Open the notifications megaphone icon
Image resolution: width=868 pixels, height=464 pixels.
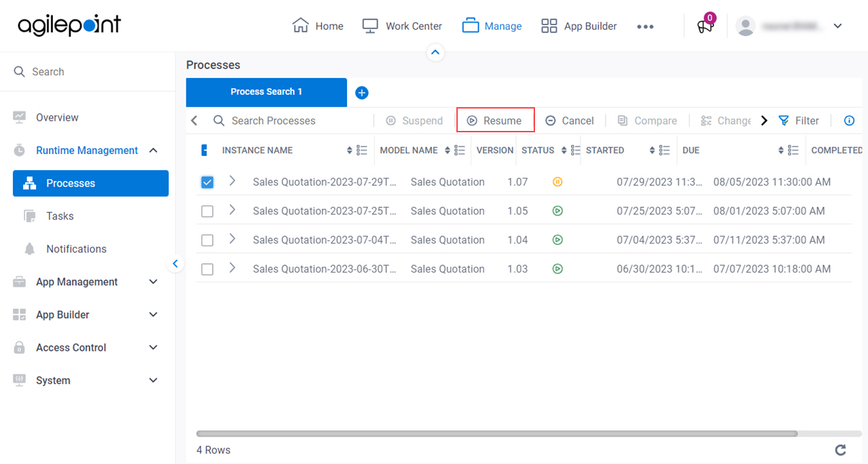705,26
